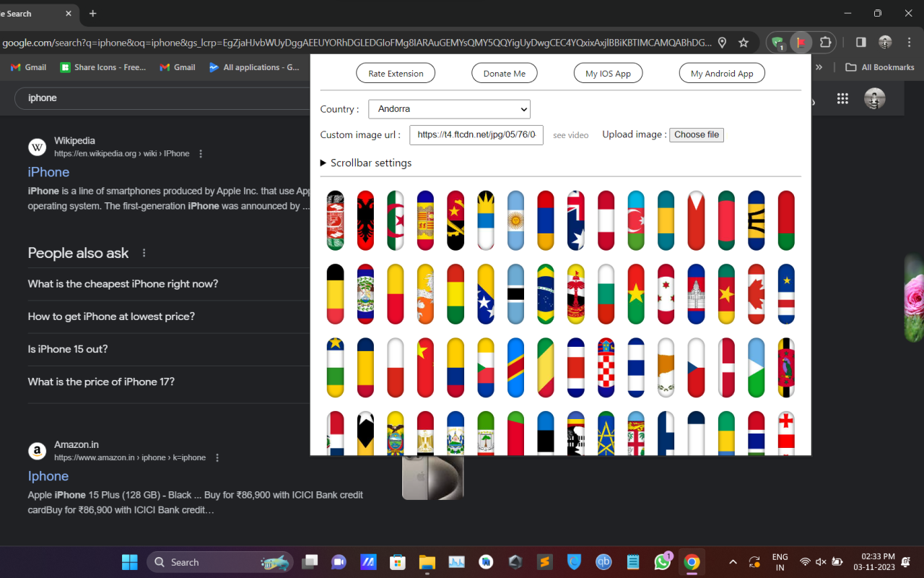Pick the Botswana flag scrollbar
The image size is (924, 578).
click(515, 294)
